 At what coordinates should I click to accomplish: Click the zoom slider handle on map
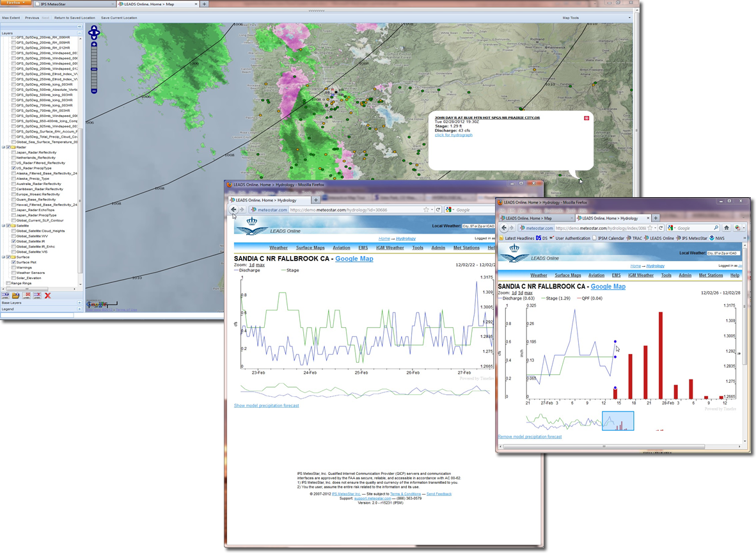94,70
